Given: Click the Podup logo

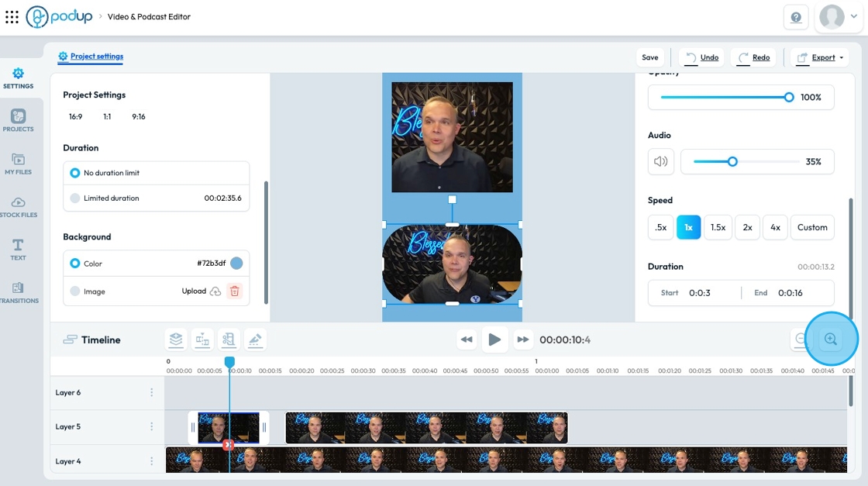Looking at the screenshot, I should [x=59, y=16].
